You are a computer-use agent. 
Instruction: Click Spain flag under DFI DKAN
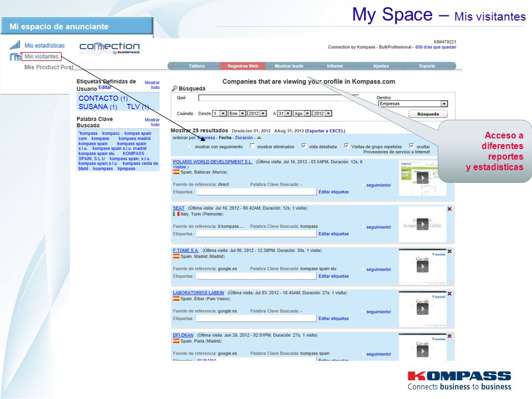click(x=176, y=341)
